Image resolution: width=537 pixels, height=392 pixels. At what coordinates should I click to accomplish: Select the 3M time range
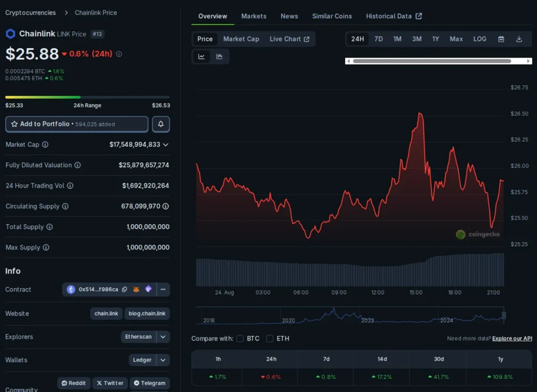click(417, 39)
